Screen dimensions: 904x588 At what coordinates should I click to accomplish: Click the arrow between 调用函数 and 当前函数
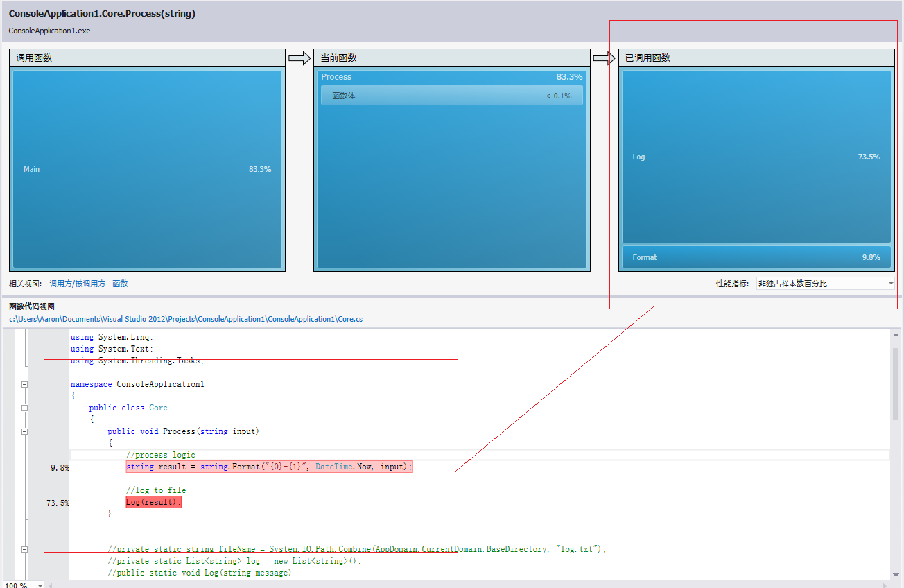click(x=299, y=58)
